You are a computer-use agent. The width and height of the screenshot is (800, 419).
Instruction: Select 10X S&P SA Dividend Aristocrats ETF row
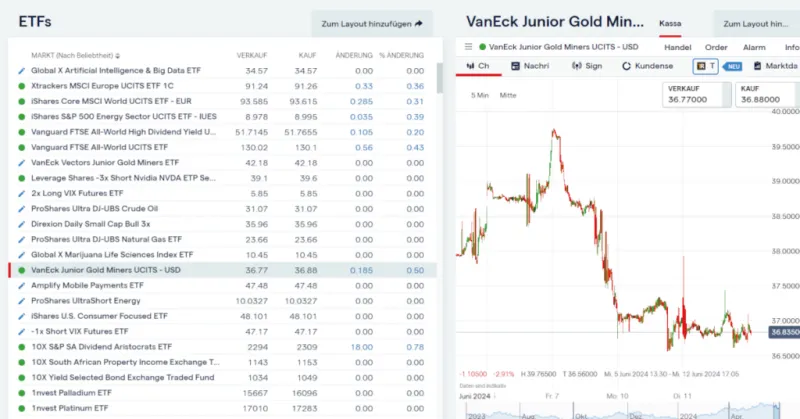(x=222, y=347)
